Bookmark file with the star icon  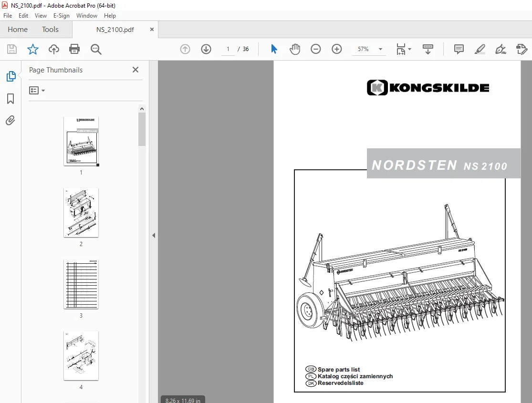coord(33,49)
